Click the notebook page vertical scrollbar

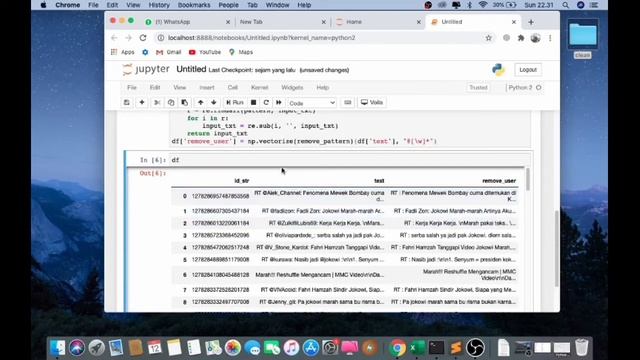coord(556,248)
